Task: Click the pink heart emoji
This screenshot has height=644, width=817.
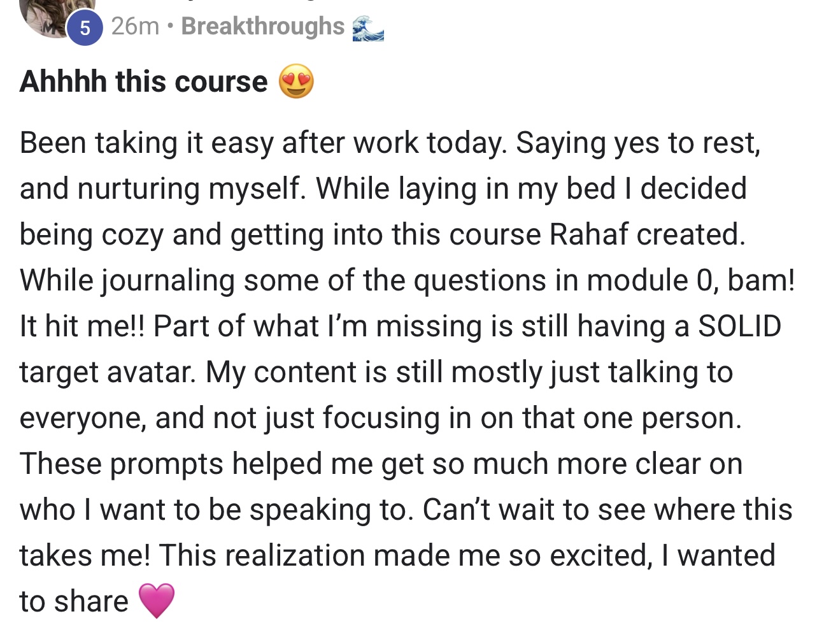Action: pyautogui.click(x=156, y=601)
